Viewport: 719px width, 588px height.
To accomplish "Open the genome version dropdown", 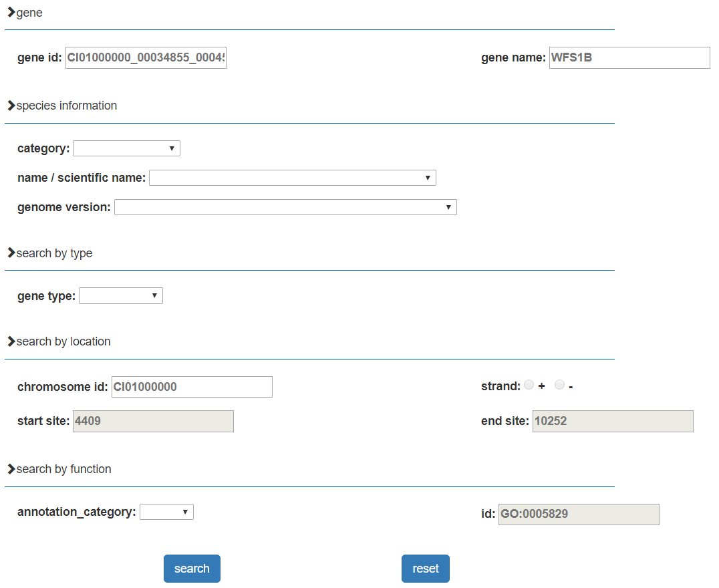I will click(x=285, y=207).
